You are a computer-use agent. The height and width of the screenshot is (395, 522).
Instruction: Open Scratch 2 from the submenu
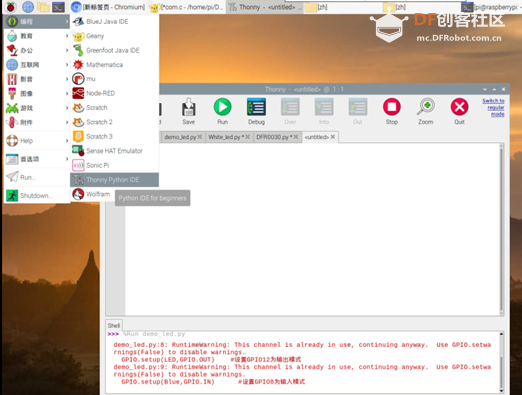[x=114, y=122]
